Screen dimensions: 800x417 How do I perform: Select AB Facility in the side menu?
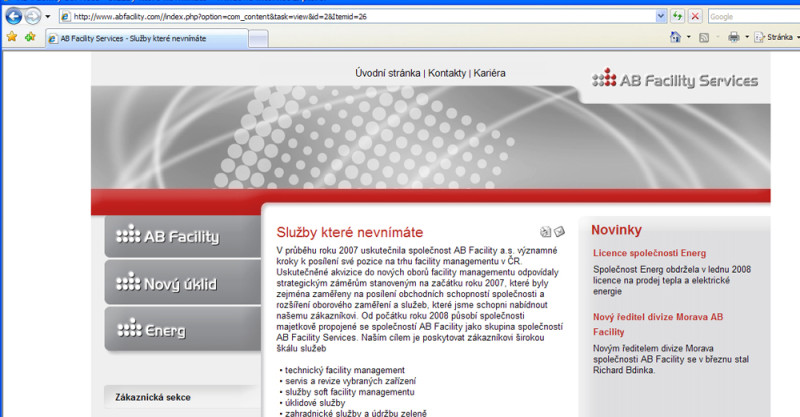(182, 236)
